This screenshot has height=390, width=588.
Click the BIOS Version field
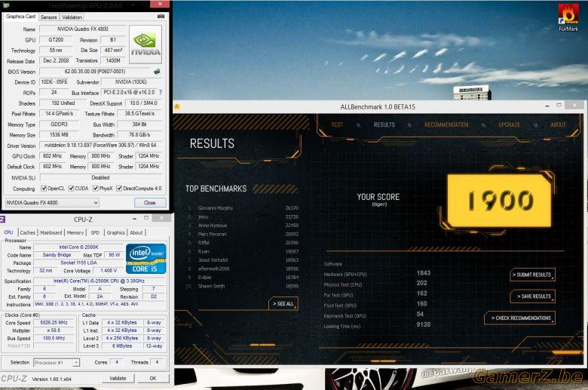click(x=95, y=72)
